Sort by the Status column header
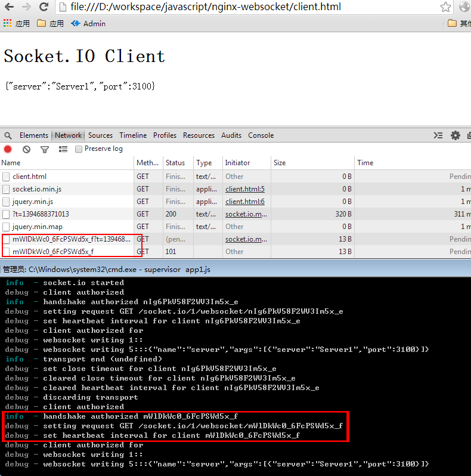Screen dimensions: 471x476 (x=178, y=163)
